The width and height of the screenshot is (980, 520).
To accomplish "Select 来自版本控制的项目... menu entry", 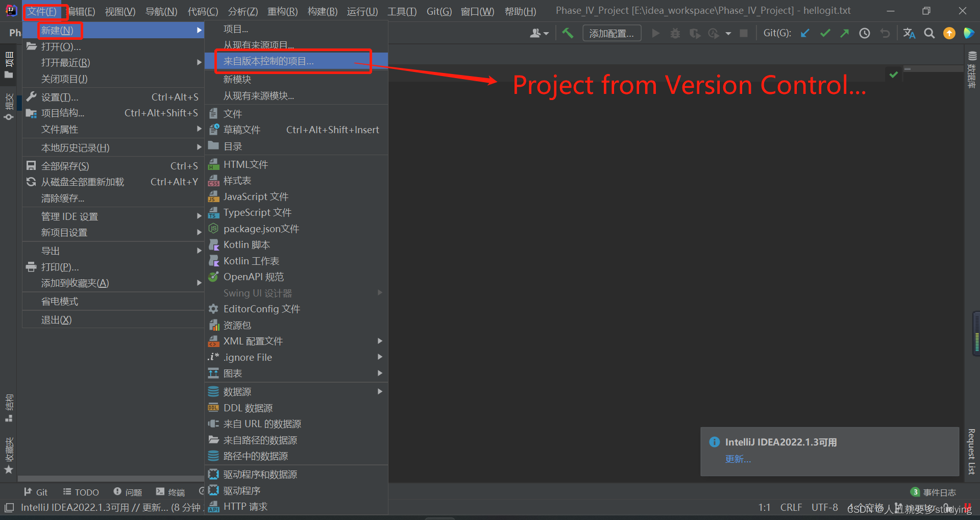I will 296,61.
